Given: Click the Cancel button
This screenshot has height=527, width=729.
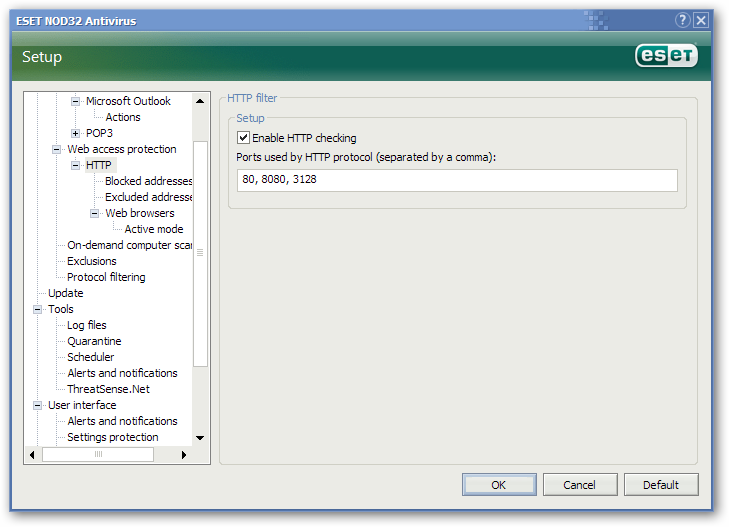Looking at the screenshot, I should pos(579,485).
